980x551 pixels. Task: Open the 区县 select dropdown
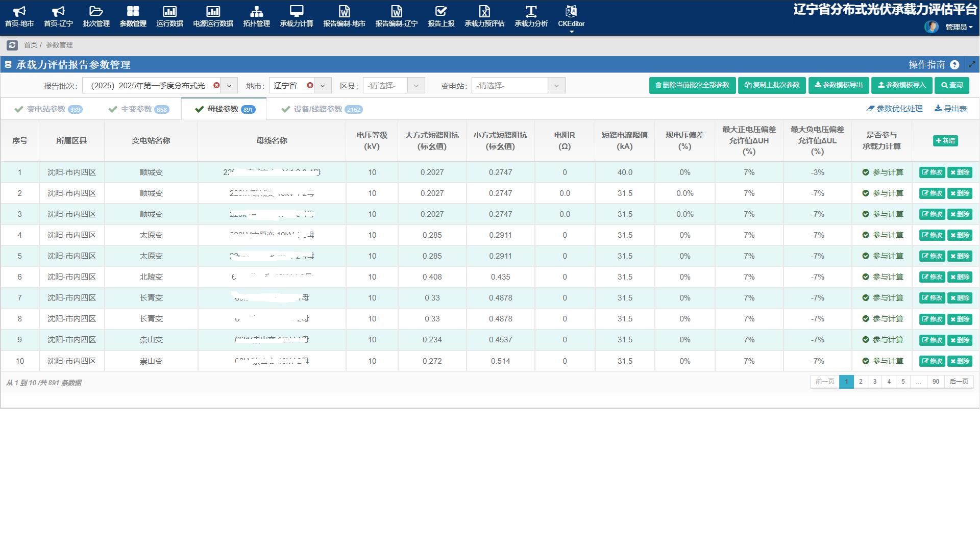[x=394, y=86]
